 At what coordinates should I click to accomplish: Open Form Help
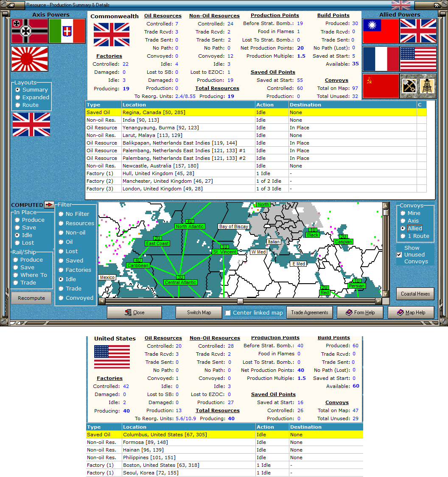point(360,312)
